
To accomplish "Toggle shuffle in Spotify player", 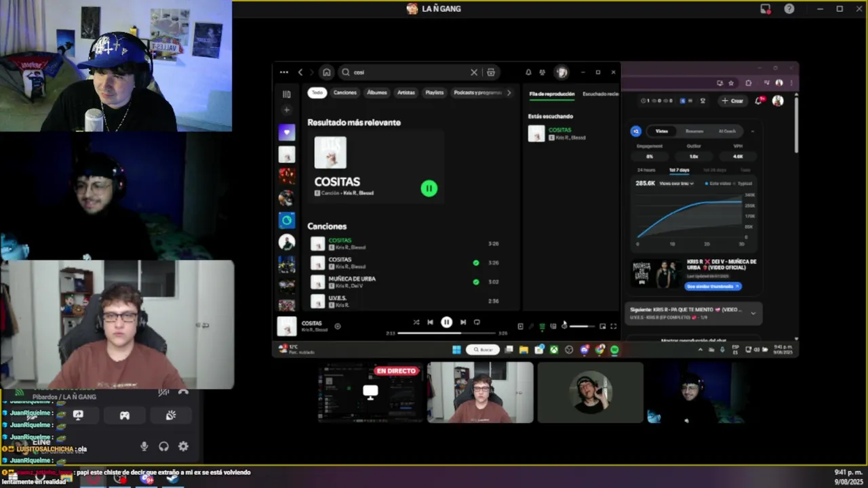I will tap(416, 323).
